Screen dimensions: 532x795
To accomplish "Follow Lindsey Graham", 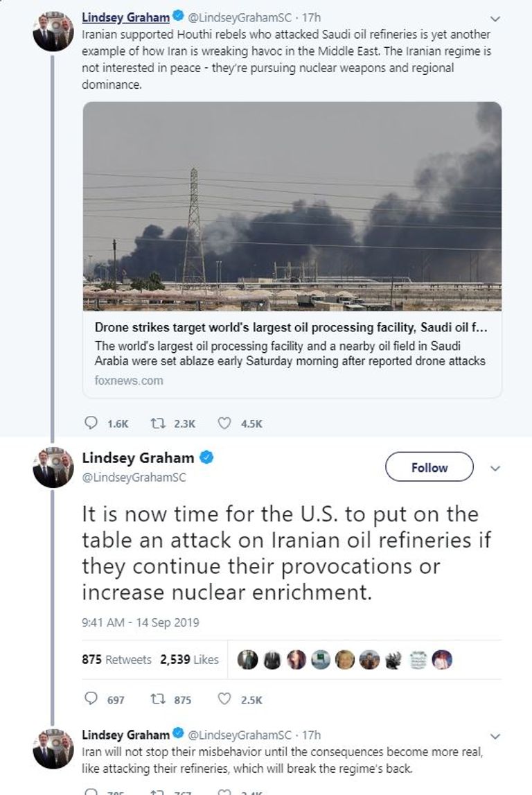I will pyautogui.click(x=429, y=467).
